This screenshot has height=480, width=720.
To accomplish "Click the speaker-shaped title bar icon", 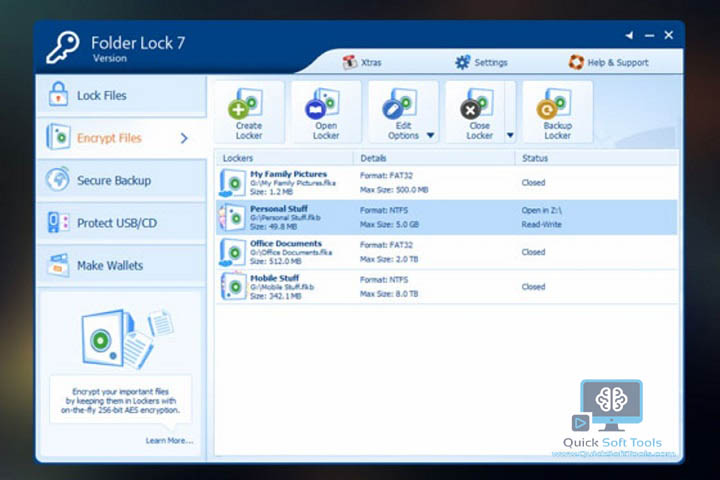I will click(629, 35).
